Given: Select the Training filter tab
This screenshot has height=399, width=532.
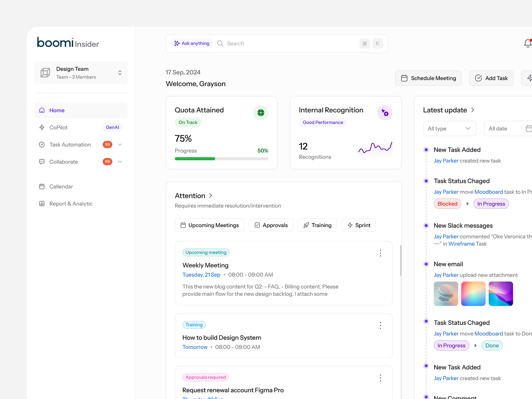Looking at the screenshot, I should tap(317, 225).
